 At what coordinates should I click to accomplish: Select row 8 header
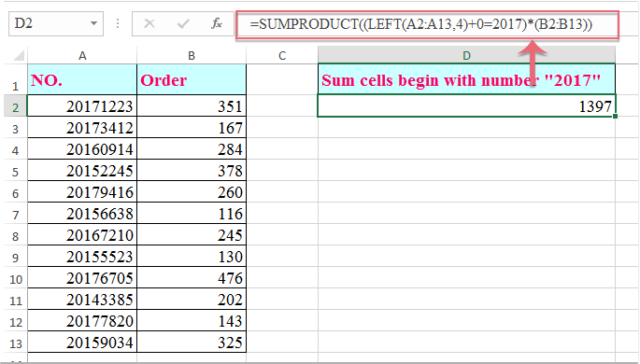tap(16, 235)
